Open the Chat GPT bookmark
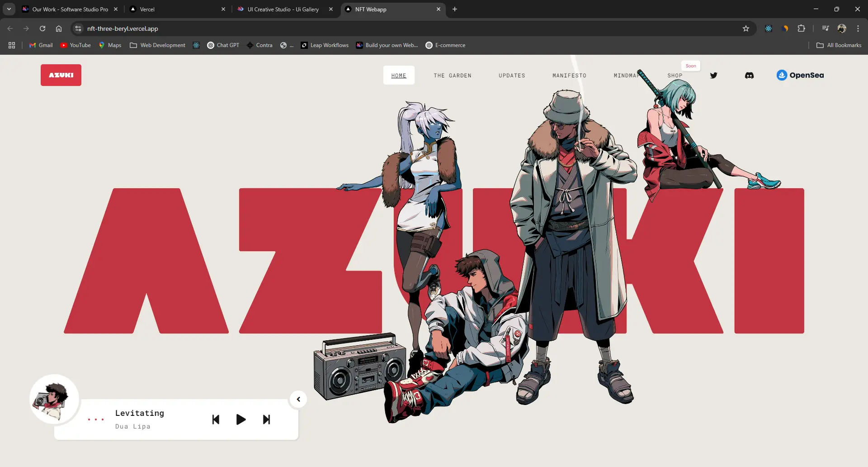Screen dimensions: 868x467 click(223, 45)
